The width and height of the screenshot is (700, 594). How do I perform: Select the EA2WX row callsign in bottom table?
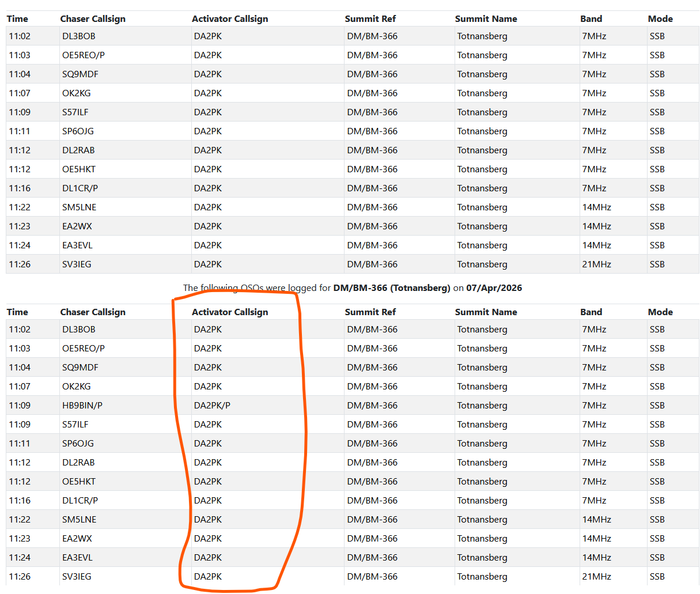point(77,538)
